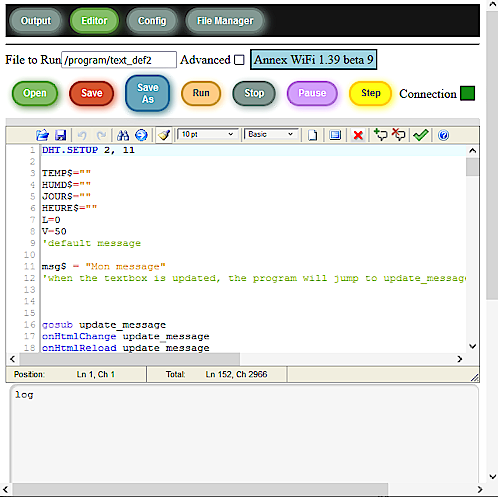Click code line onHtmlChange update_message
The image size is (498, 497).
[125, 336]
